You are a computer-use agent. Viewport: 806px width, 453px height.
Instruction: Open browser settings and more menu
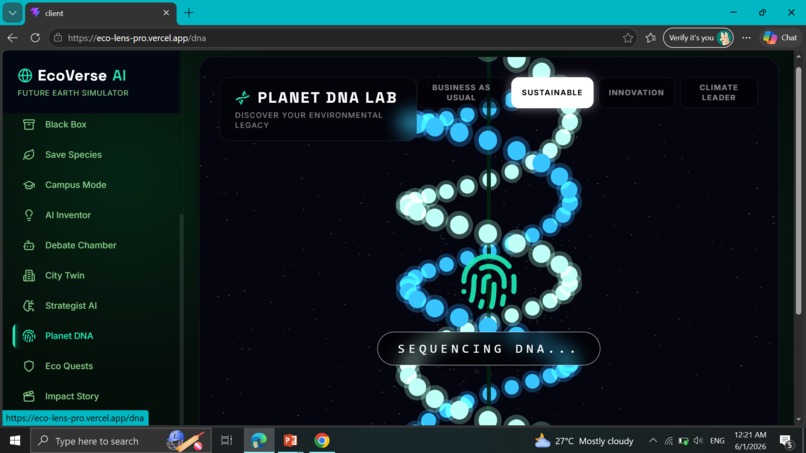[x=746, y=38]
